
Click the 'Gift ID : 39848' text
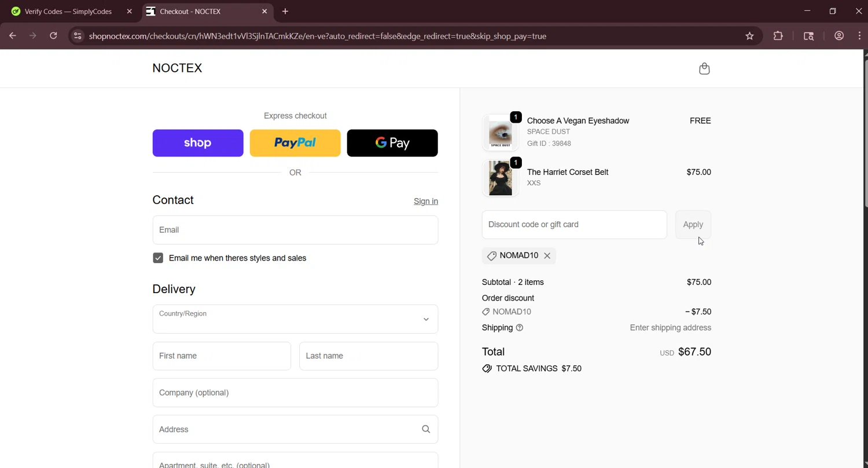pyautogui.click(x=549, y=144)
